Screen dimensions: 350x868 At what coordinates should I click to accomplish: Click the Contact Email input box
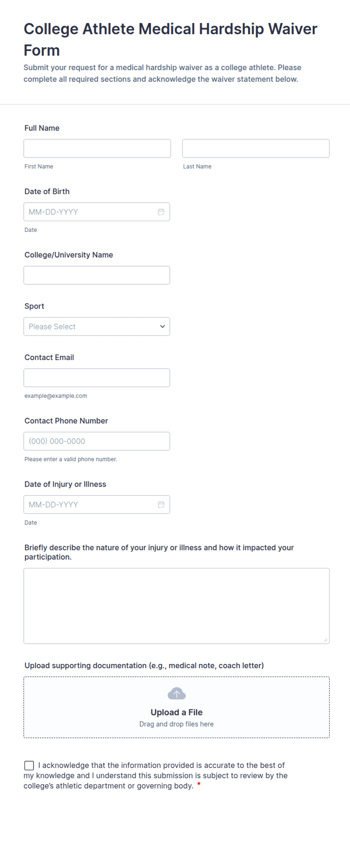click(x=97, y=378)
